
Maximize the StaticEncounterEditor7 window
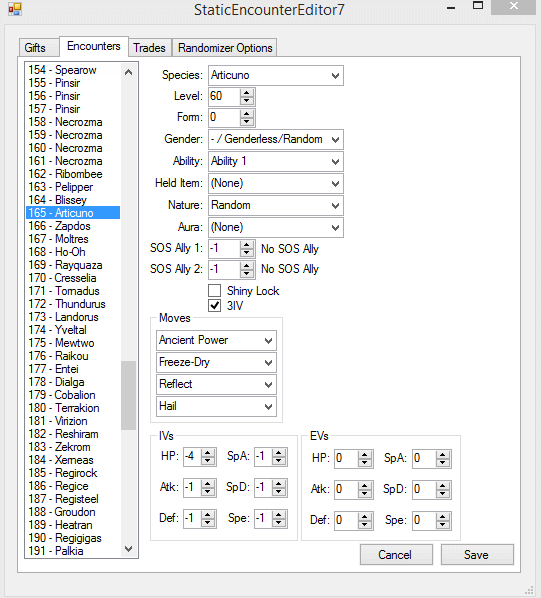[x=478, y=6]
